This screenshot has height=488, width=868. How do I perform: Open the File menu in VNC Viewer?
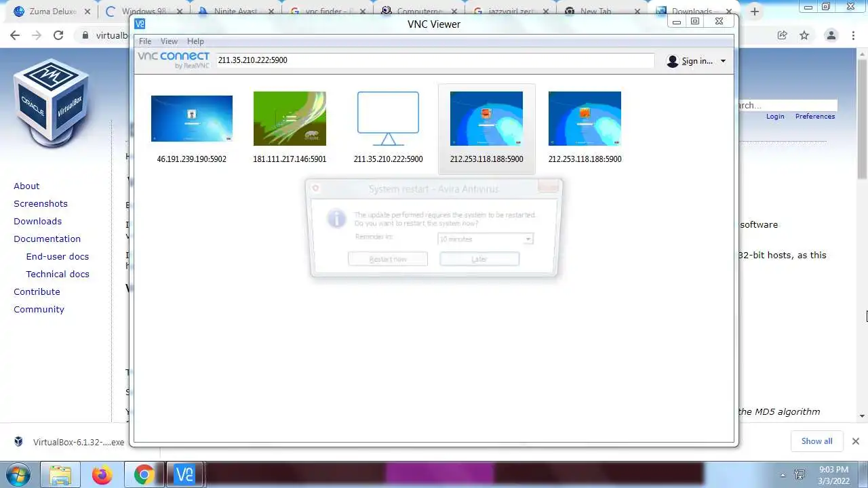coord(145,41)
